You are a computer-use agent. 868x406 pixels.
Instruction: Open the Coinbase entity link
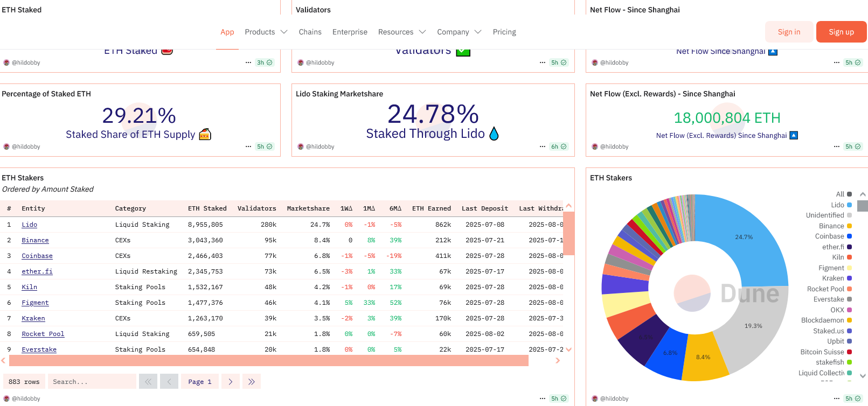click(x=37, y=256)
